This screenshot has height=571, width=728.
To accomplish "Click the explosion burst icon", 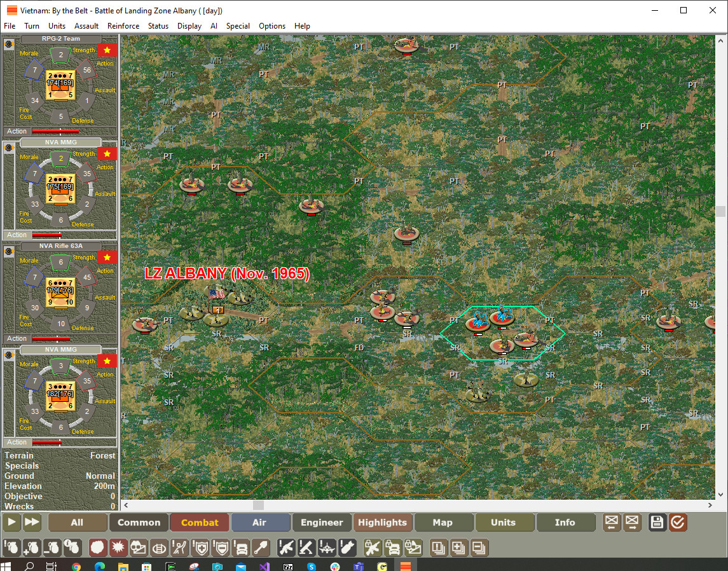I will click(x=118, y=547).
